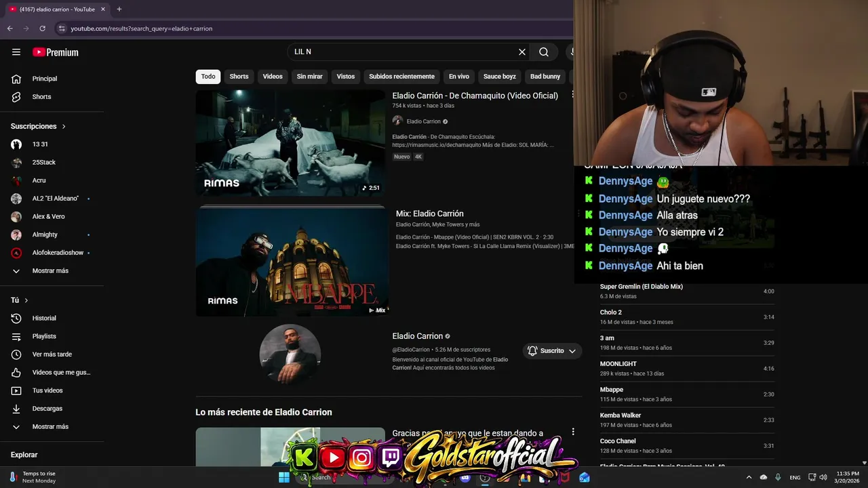This screenshot has height=488, width=868.
Task: Play Super Gremlin (El Diablo Mix) track
Action: pos(687,291)
